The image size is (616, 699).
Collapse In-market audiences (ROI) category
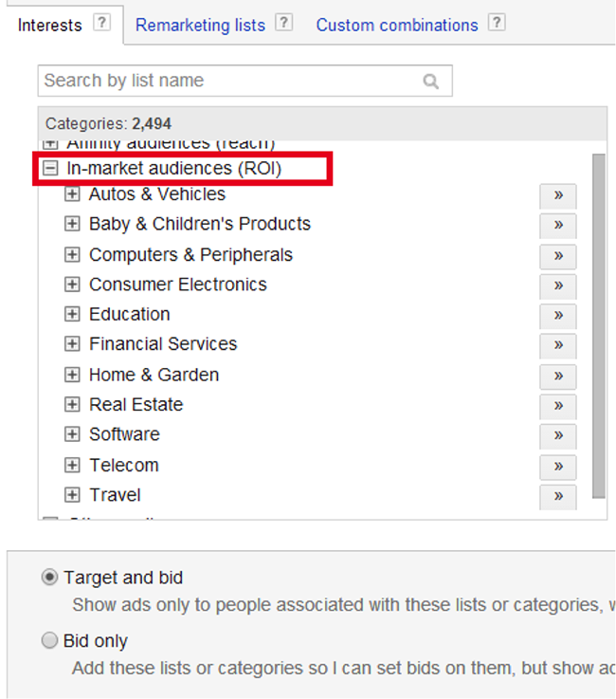(x=50, y=169)
